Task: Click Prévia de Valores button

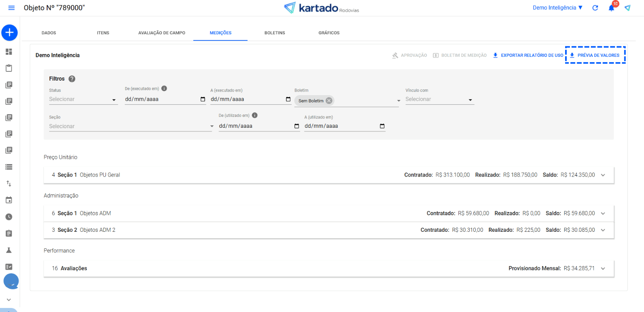Action: click(595, 55)
